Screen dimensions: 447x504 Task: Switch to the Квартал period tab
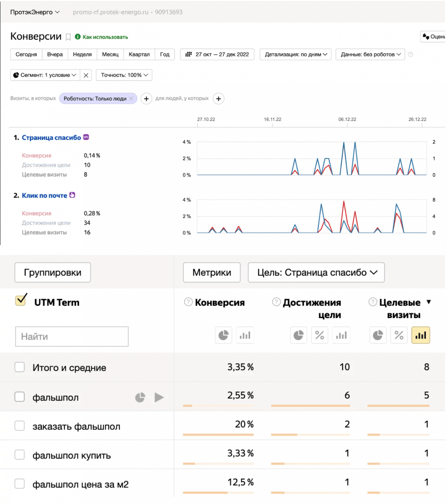[x=139, y=54]
